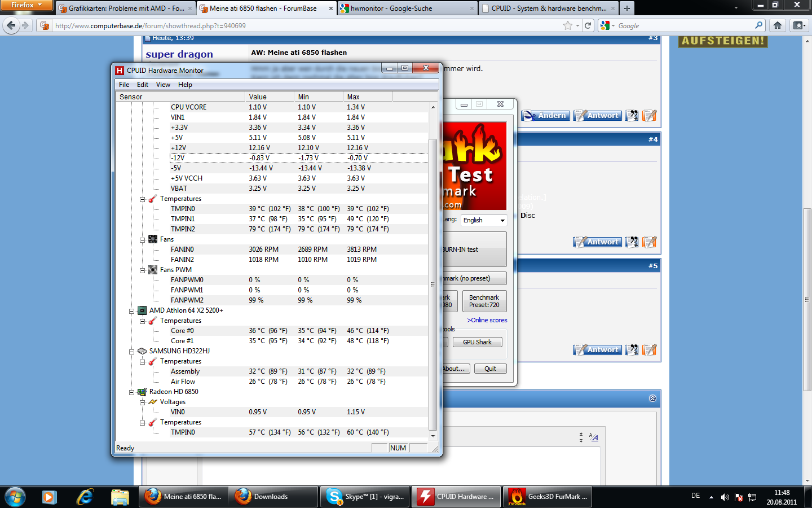Open the FurMark language dropdown showing English
This screenshot has width=812, height=508.
point(484,220)
